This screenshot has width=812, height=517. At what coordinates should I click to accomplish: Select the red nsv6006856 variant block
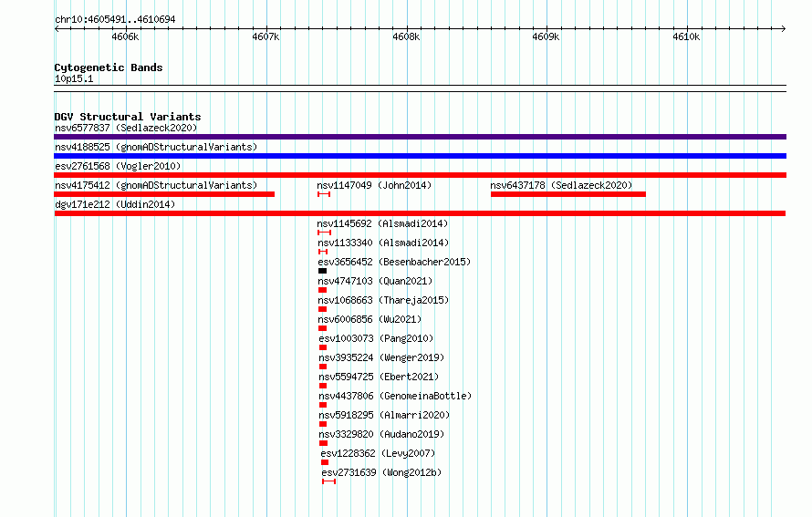coord(323,328)
